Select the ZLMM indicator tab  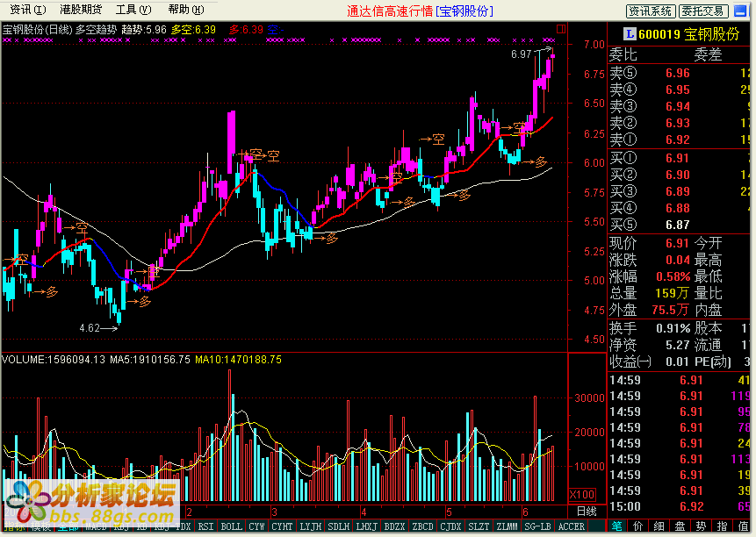pos(508,526)
